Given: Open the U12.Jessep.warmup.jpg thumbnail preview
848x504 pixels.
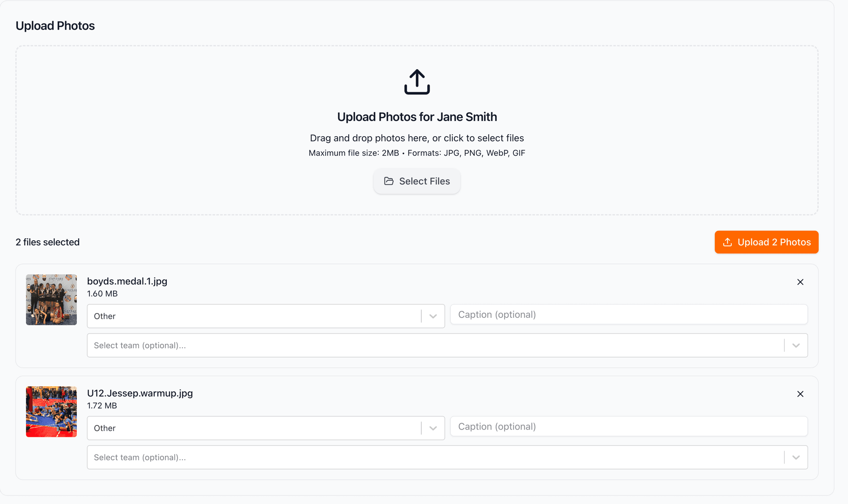Looking at the screenshot, I should point(51,412).
